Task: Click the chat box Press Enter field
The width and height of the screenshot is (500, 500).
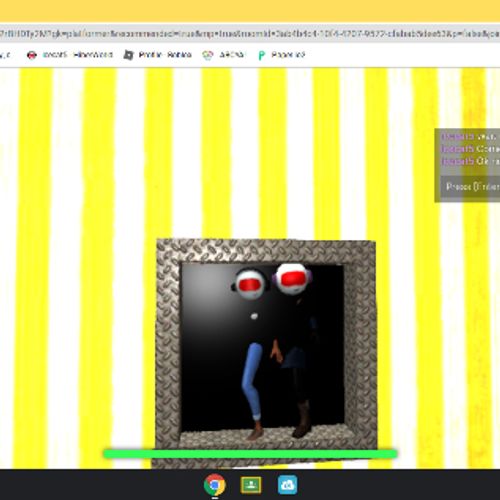Action: tap(470, 187)
